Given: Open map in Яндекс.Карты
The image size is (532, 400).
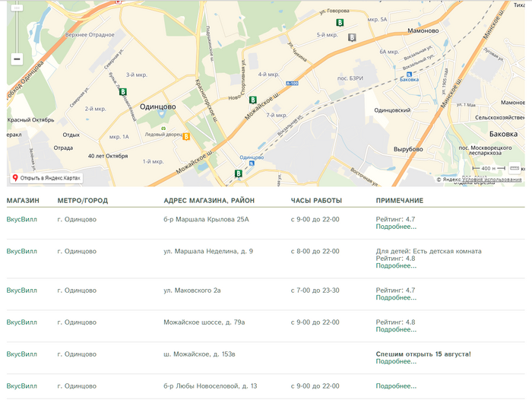Looking at the screenshot, I should click(46, 178).
